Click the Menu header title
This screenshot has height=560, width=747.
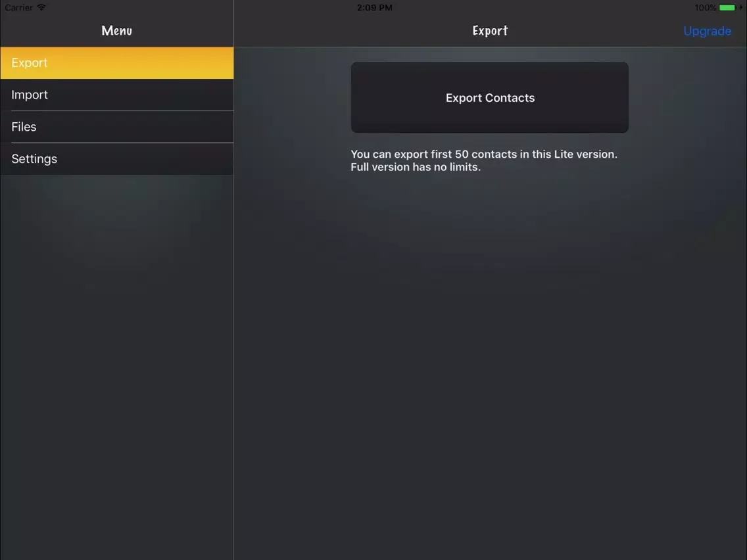point(117,31)
